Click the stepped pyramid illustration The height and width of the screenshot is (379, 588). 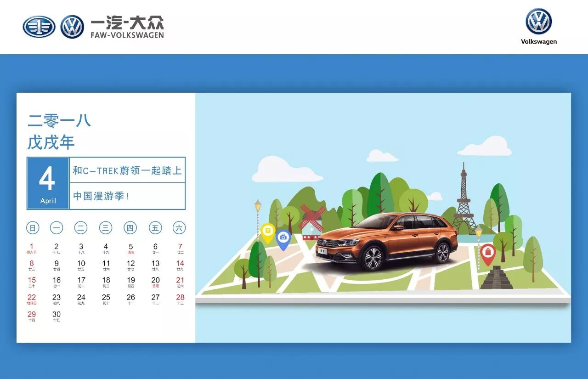497,277
